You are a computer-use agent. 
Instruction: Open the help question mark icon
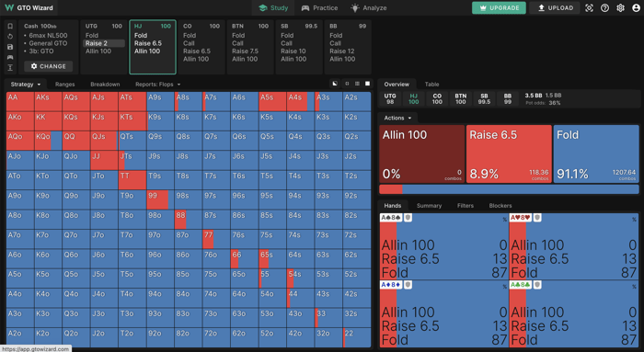tap(604, 7)
